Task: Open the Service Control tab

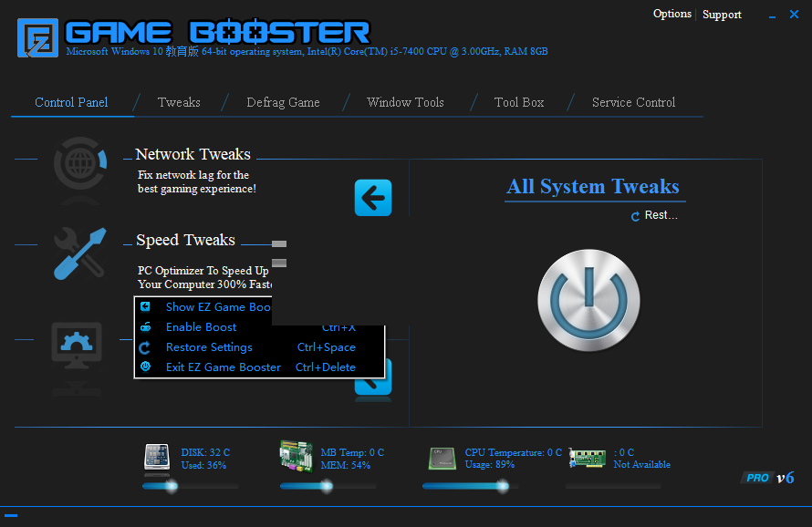Action: [x=633, y=103]
